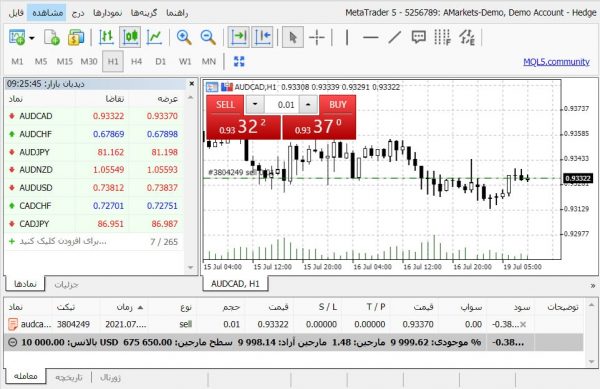Open the new order icon
The width and height of the screenshot is (600, 389).
click(52, 37)
